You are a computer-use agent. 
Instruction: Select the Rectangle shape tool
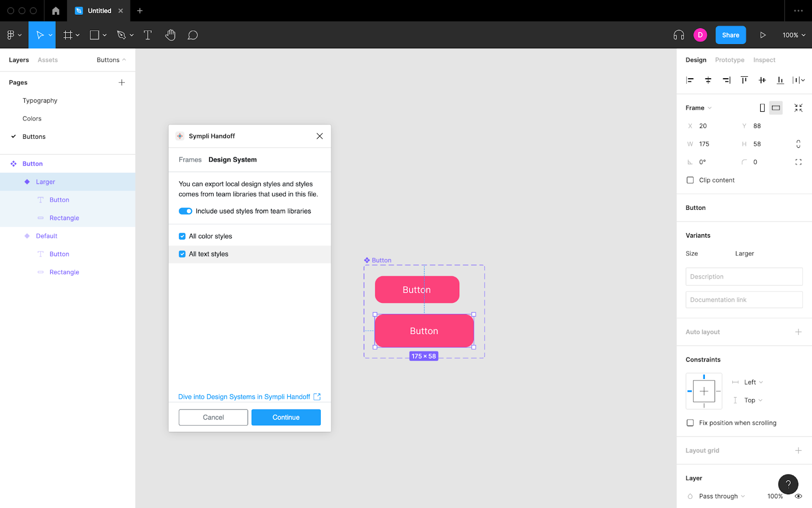tap(94, 35)
